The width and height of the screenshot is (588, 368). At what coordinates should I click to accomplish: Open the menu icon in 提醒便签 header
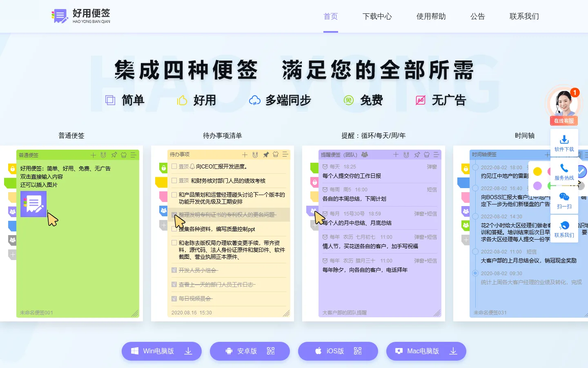436,155
